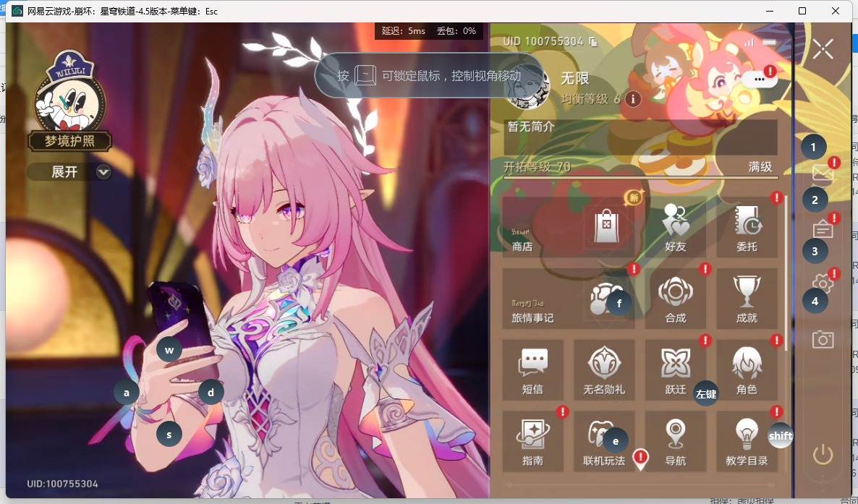
Task: Expand the 展开 dropdown
Action: pos(69,172)
